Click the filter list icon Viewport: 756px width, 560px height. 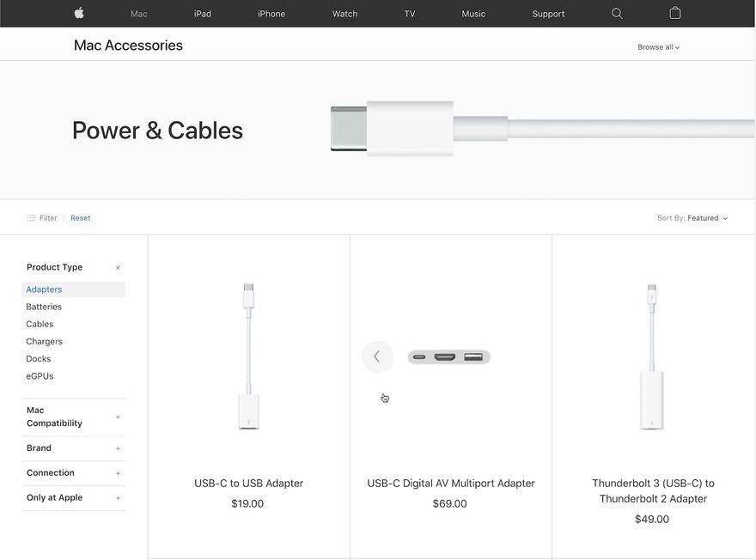pyautogui.click(x=31, y=218)
